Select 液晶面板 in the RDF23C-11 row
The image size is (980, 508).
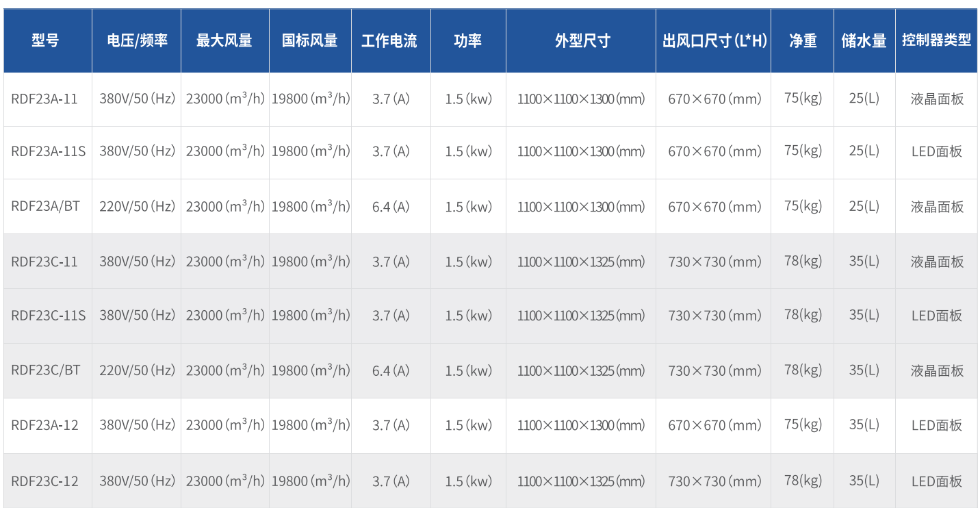[x=936, y=262]
